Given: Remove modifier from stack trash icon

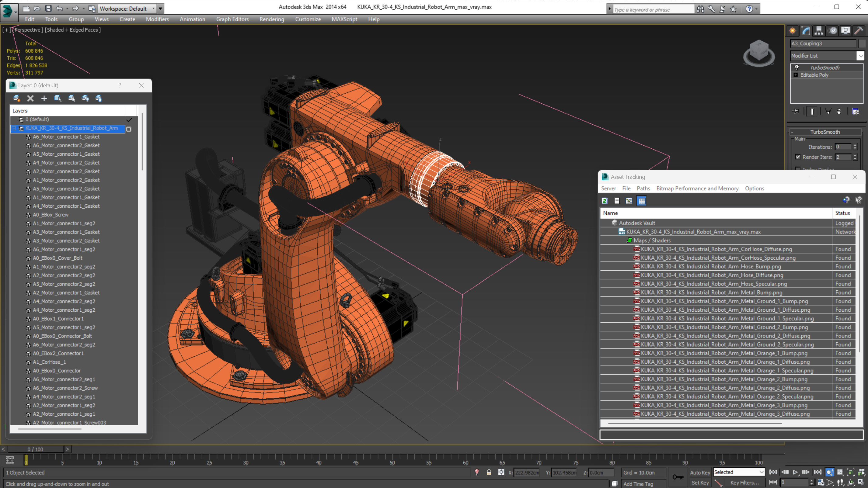Looking at the screenshot, I should click(839, 112).
